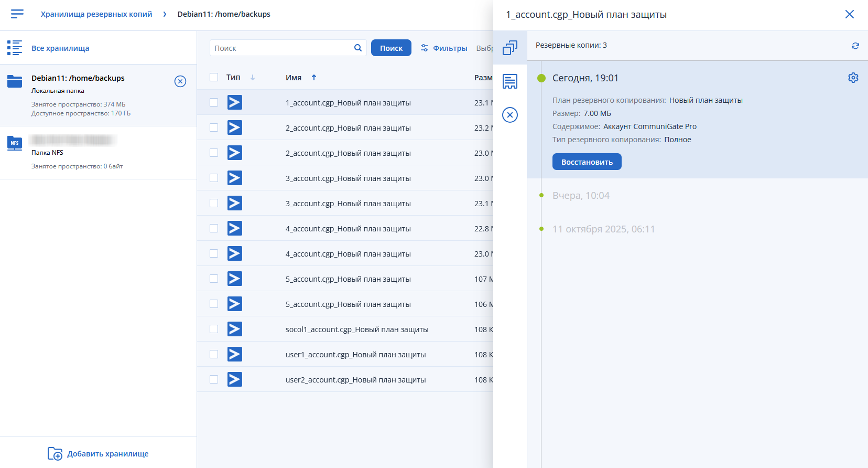Click the type icon for 1_account.cgp row
Viewport: 868px width, 468px height.
point(235,102)
